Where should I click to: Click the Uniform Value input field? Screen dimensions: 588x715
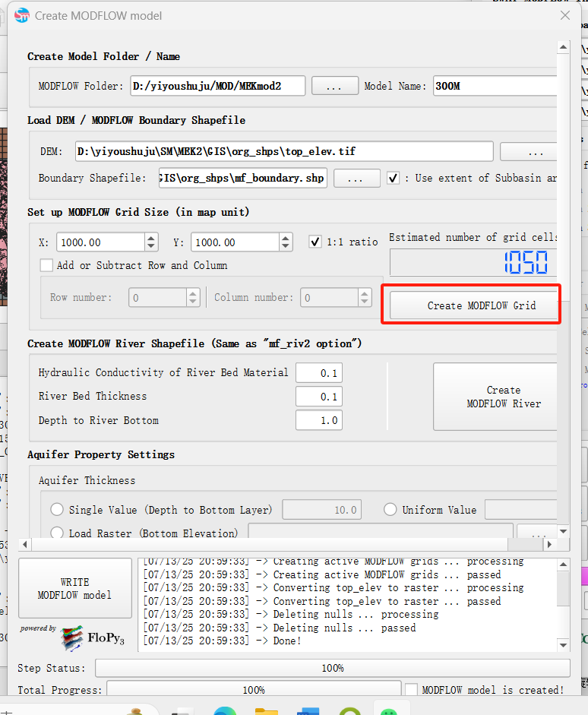[x=521, y=510]
